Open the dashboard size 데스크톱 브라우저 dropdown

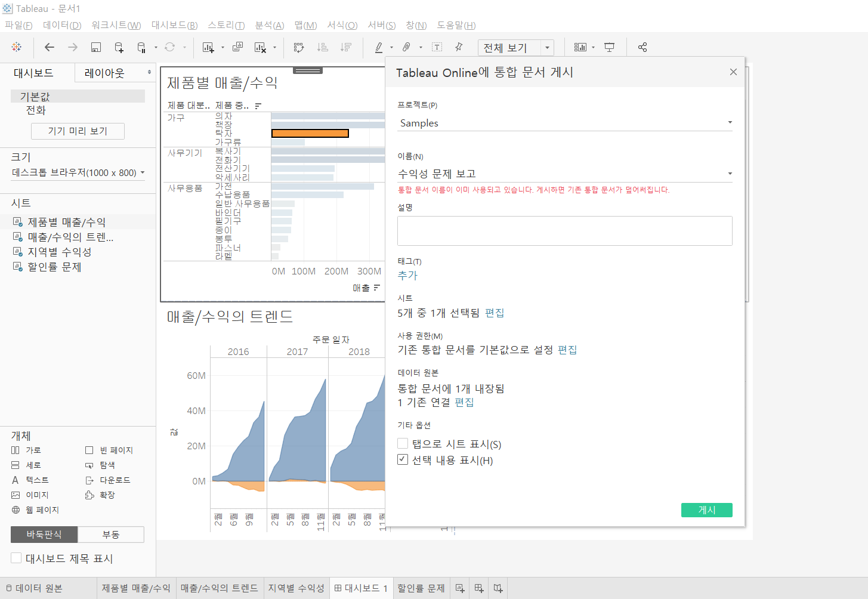(x=78, y=173)
